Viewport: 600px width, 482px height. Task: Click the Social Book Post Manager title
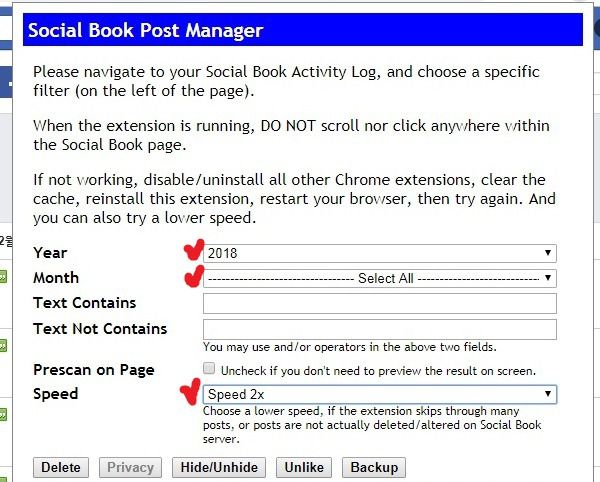pos(145,30)
